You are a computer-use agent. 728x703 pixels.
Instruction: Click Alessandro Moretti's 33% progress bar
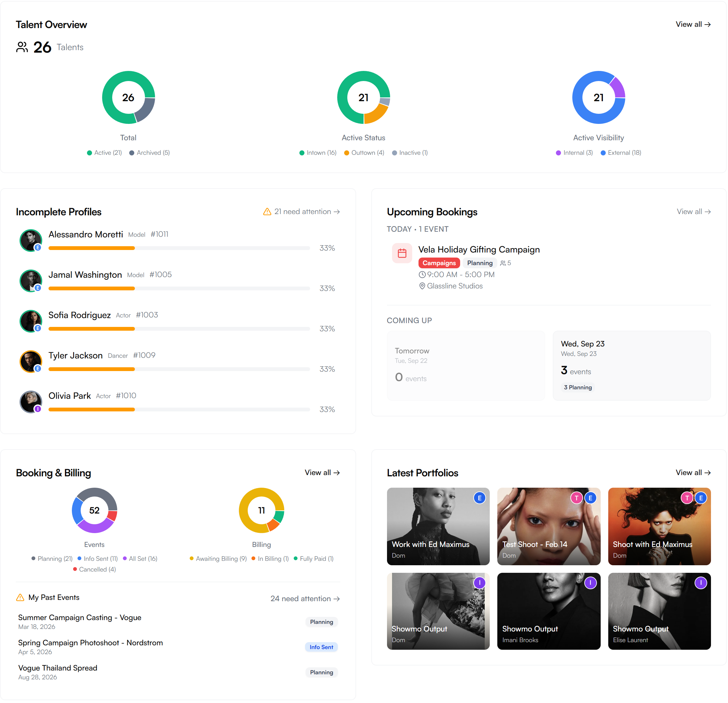179,248
